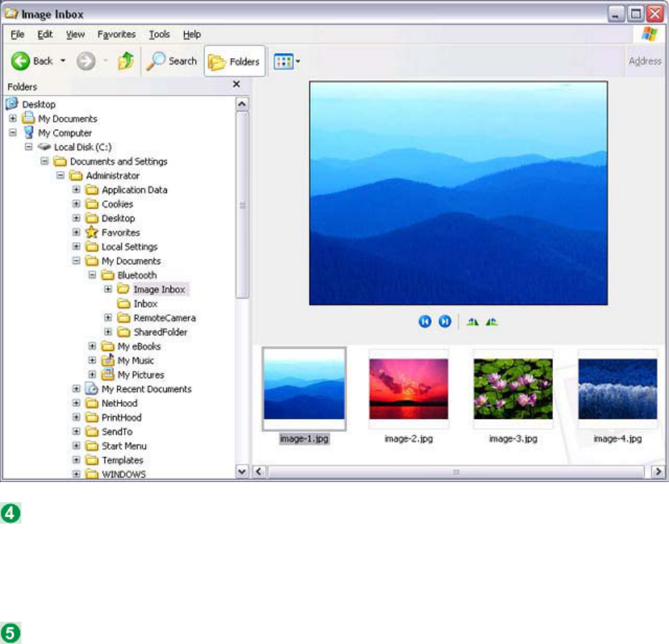Select the Favorites star folder

tap(92, 232)
